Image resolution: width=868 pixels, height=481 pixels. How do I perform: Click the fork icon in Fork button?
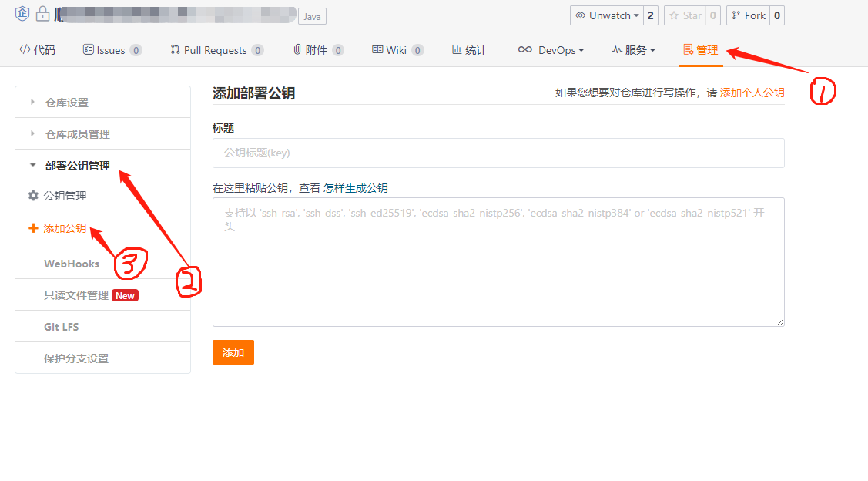(x=736, y=15)
